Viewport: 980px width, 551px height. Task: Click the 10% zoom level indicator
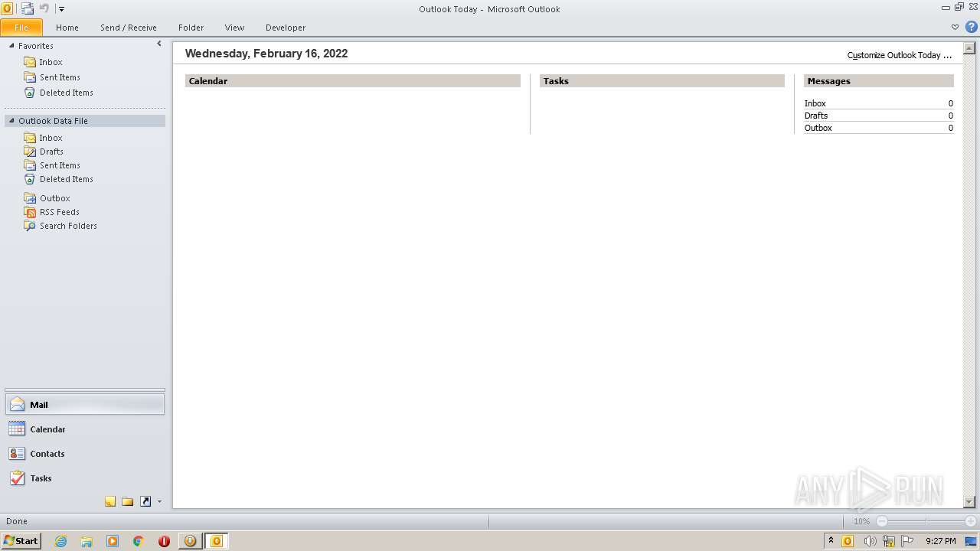861,521
